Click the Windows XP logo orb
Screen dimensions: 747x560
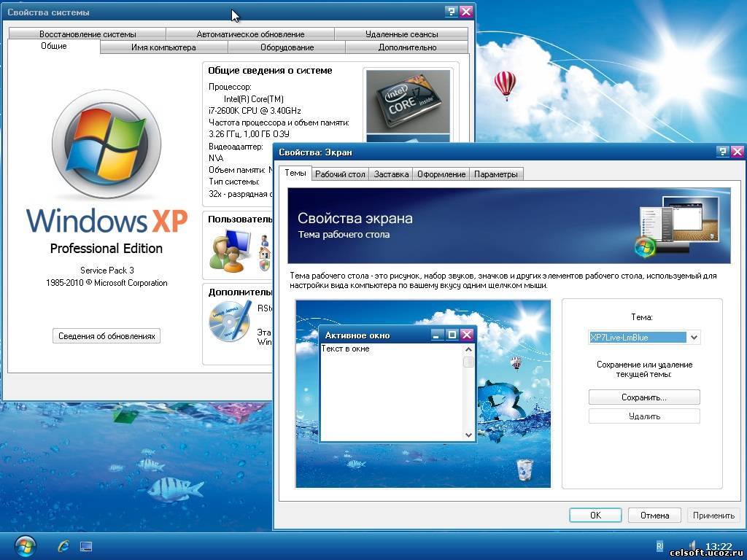coord(107,144)
